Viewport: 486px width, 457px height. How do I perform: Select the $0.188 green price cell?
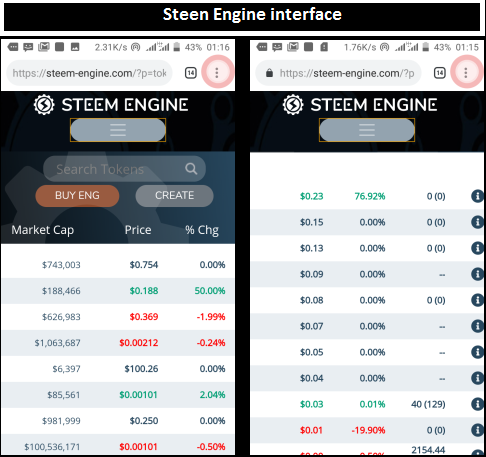[x=144, y=291]
